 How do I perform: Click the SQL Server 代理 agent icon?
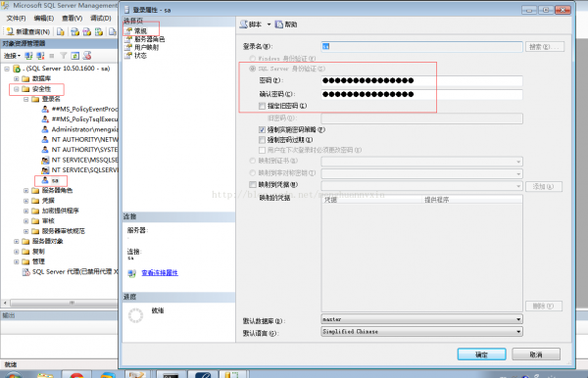pos(25,272)
